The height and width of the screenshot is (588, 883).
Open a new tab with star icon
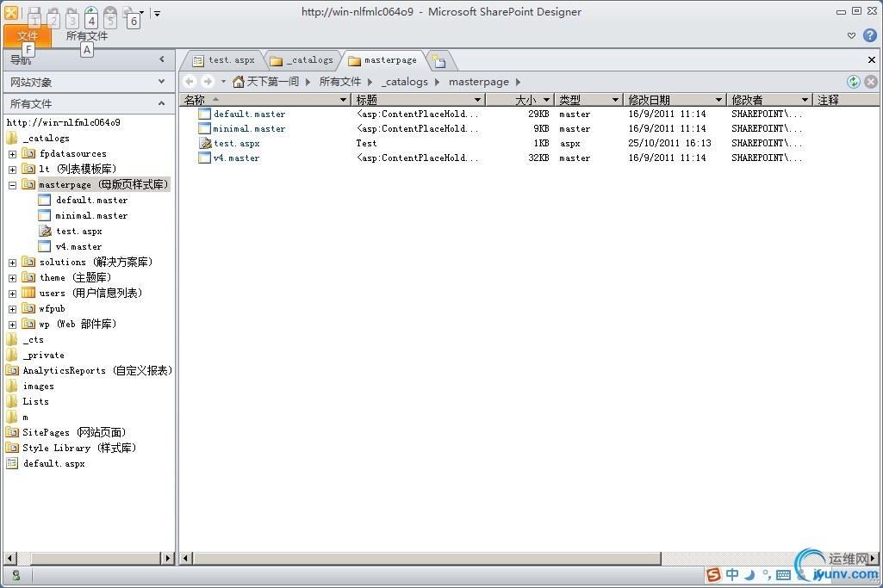point(438,60)
